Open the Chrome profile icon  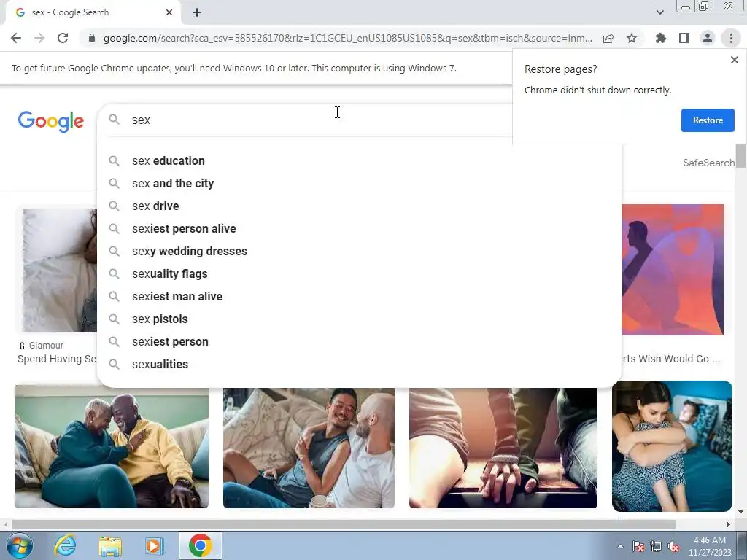pos(708,38)
